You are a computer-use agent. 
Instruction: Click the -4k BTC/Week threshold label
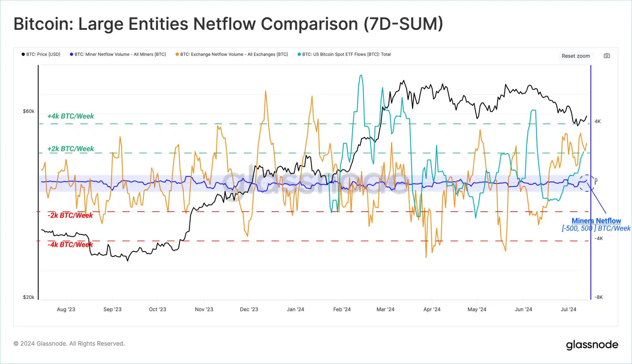tap(70, 245)
